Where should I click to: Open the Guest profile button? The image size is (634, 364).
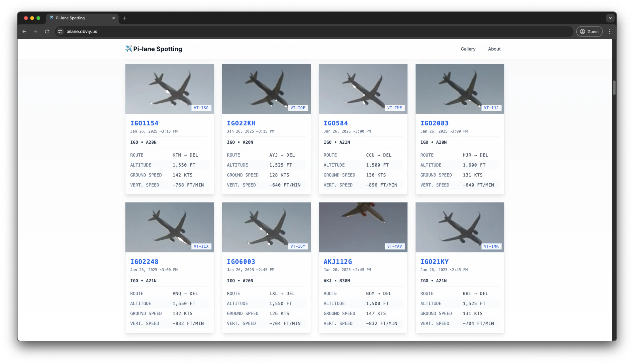(x=589, y=32)
